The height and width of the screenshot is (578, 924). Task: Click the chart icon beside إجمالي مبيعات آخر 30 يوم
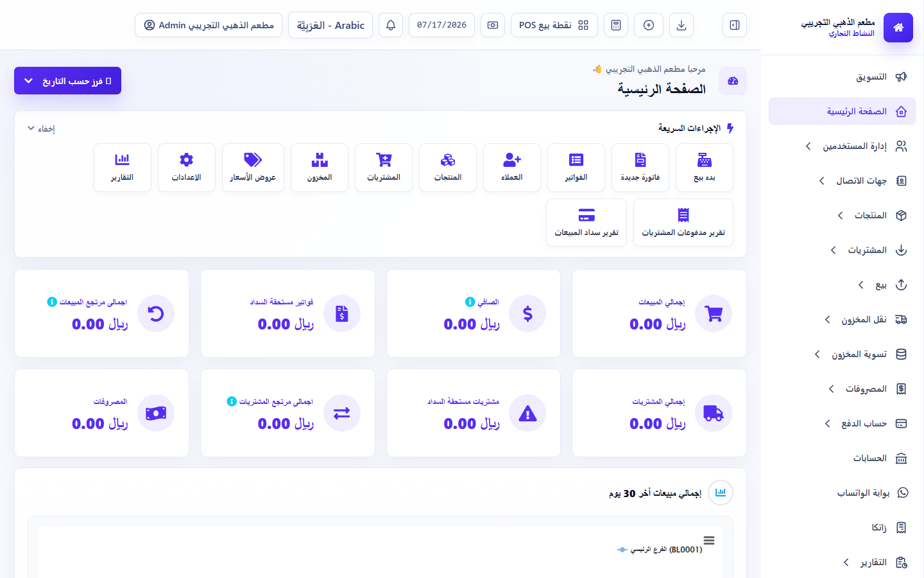point(721,493)
